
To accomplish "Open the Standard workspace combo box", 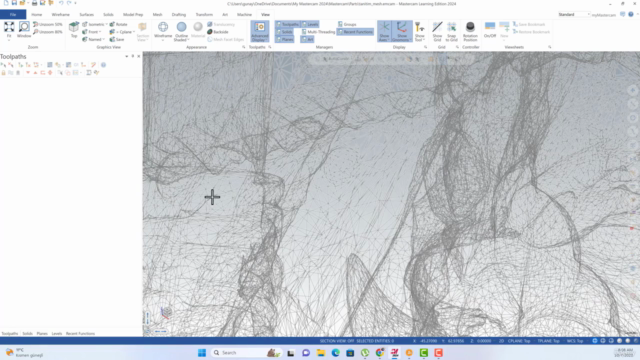I will tap(574, 15).
